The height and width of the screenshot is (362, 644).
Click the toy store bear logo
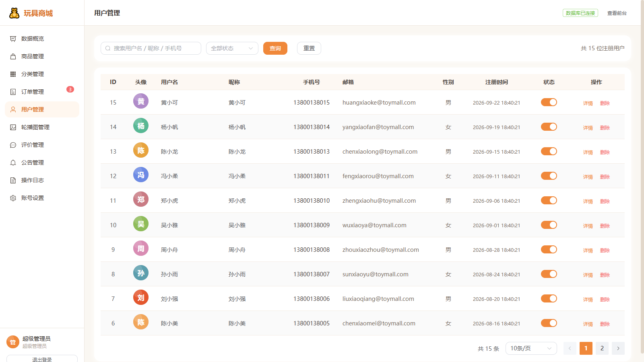coord(14,13)
